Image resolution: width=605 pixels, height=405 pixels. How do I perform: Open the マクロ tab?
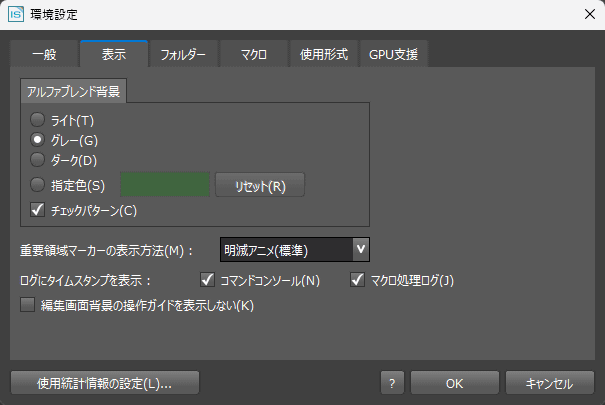coord(254,54)
